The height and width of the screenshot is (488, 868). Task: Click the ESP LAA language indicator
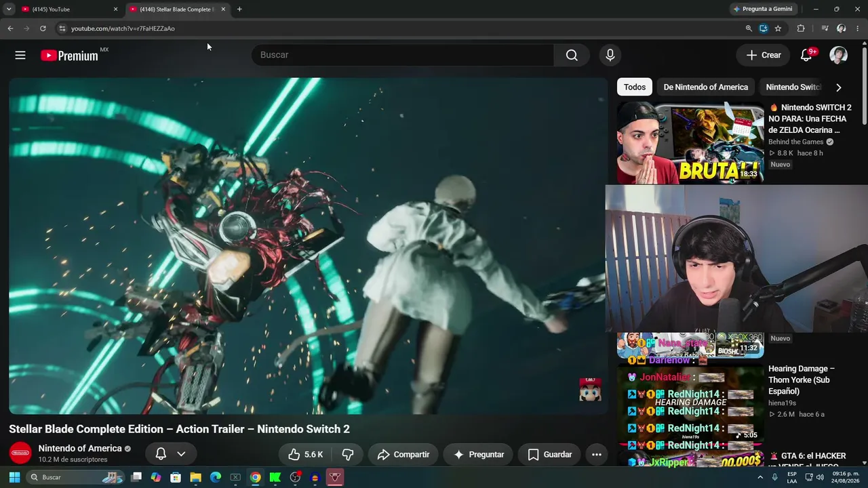pyautogui.click(x=792, y=477)
